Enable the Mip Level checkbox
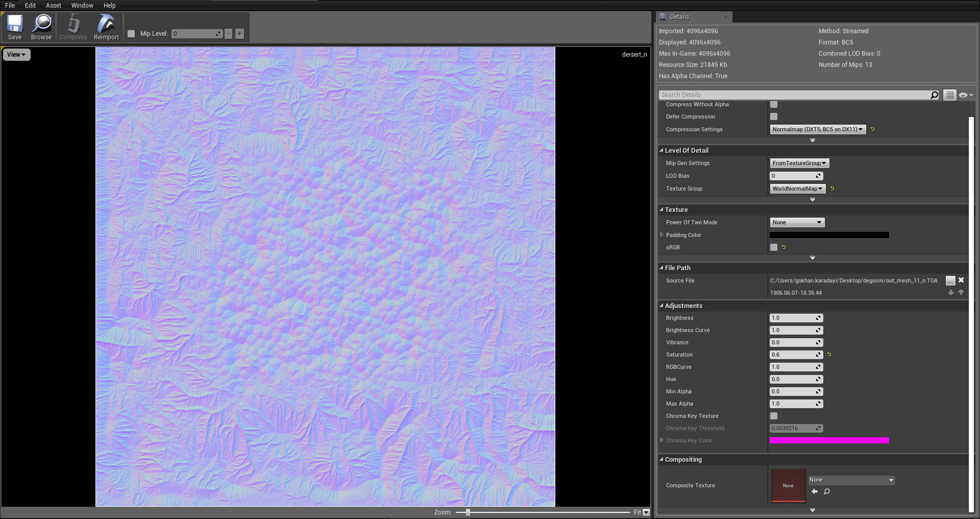Screen dimensions: 980x519 coord(131,34)
